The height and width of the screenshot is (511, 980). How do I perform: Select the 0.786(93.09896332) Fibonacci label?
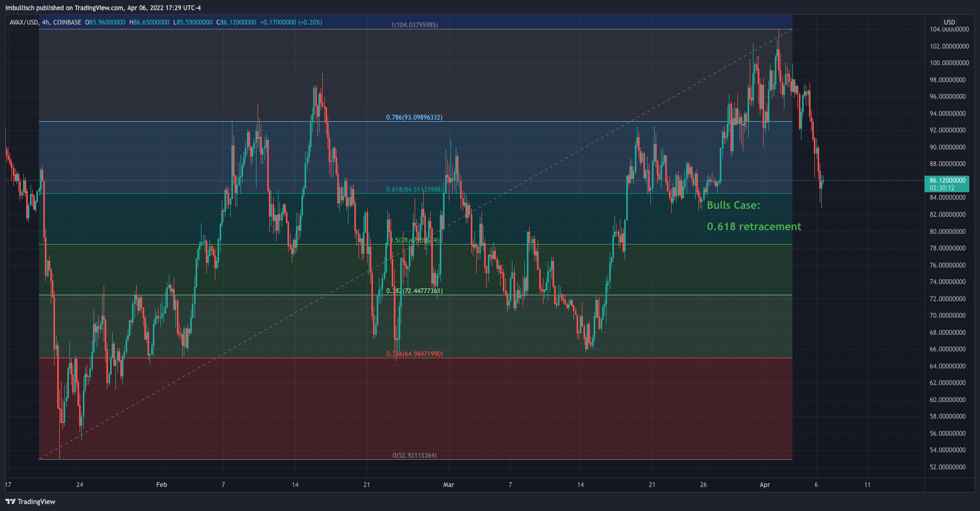tap(414, 117)
